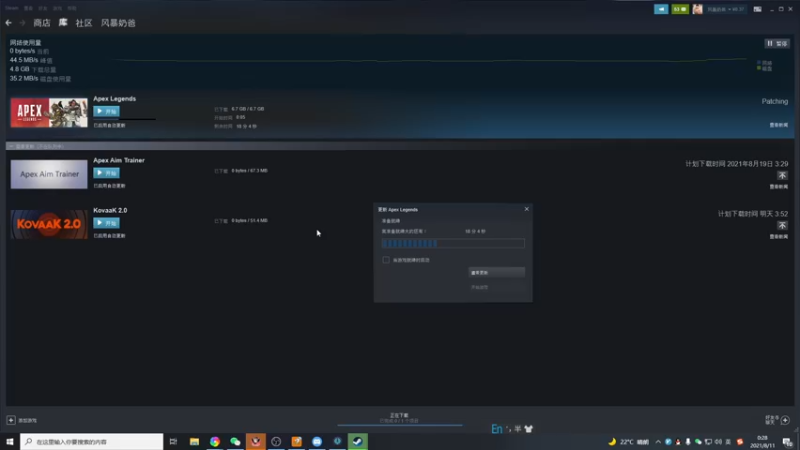Open the 社区 community tab
The height and width of the screenshot is (450, 800).
point(84,23)
